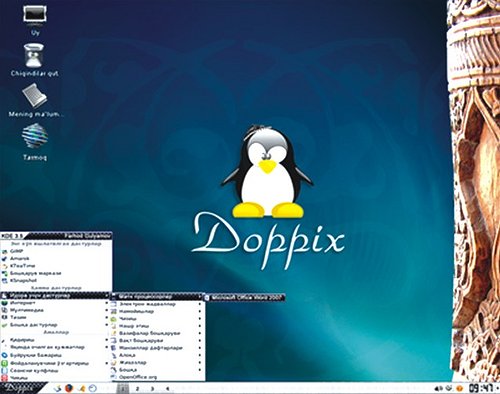Select the highlighted Идора учун дастурлар entry
Screen dimensions: 500x394
56,296
